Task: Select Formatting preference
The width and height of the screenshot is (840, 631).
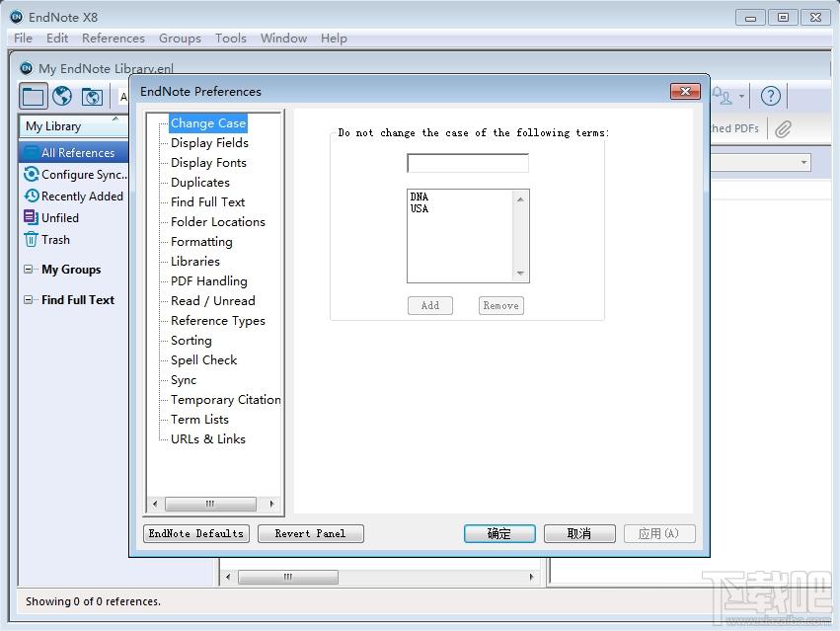Action: (x=201, y=242)
